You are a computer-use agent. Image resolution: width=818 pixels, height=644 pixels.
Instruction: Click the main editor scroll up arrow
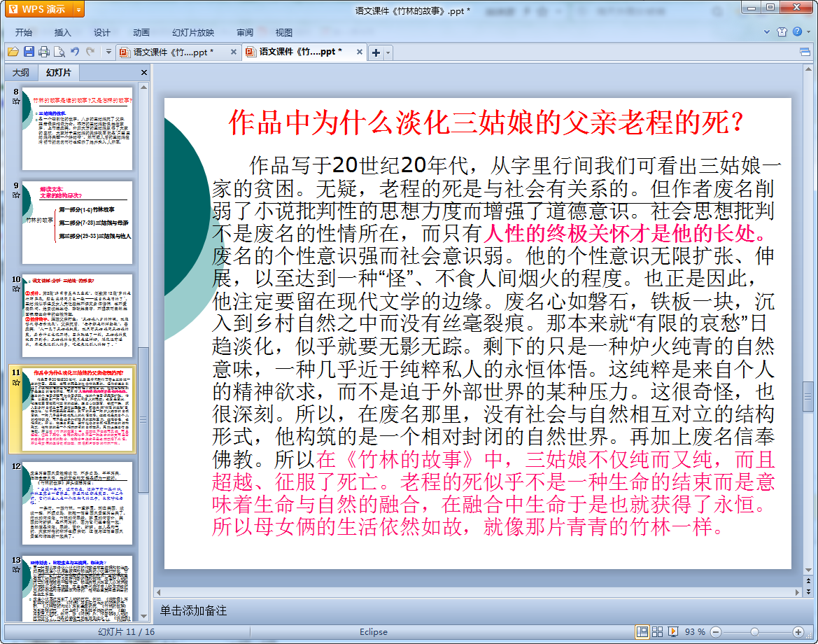[808, 69]
